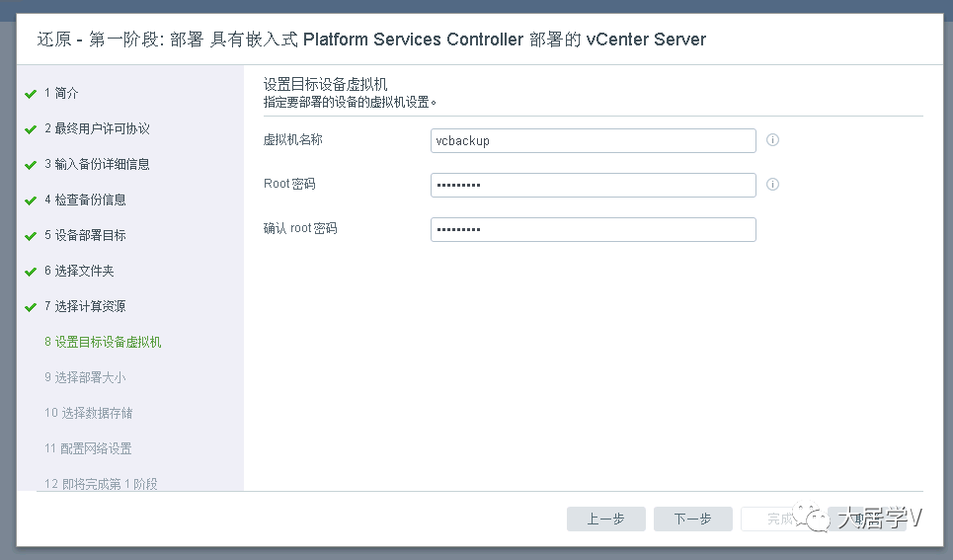This screenshot has height=560, width=953.
Task: Focus the 虚拟机名称 input field
Action: pos(593,140)
